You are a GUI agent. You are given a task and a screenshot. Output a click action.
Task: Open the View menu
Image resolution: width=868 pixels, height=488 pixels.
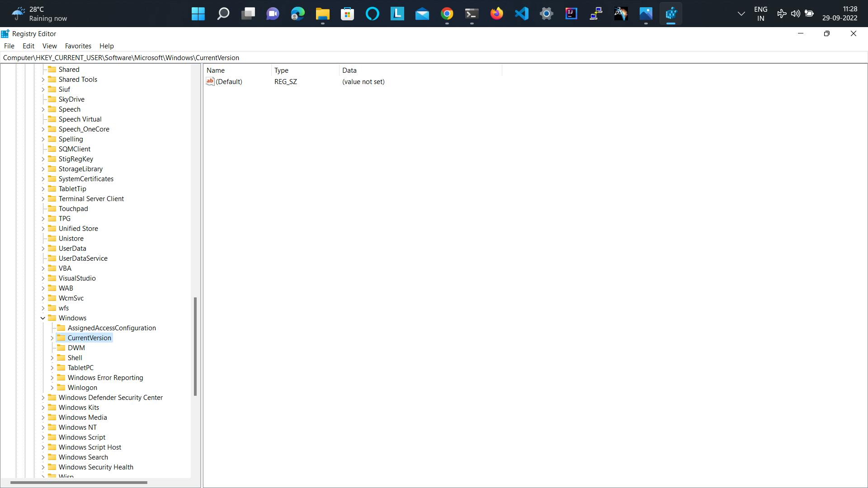tap(50, 46)
